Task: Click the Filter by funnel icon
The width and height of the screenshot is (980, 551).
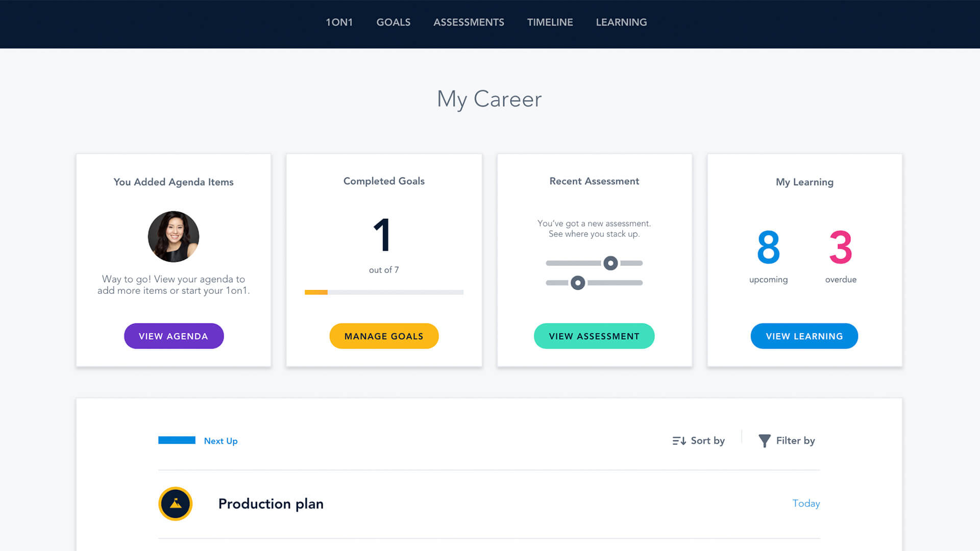Action: [764, 440]
